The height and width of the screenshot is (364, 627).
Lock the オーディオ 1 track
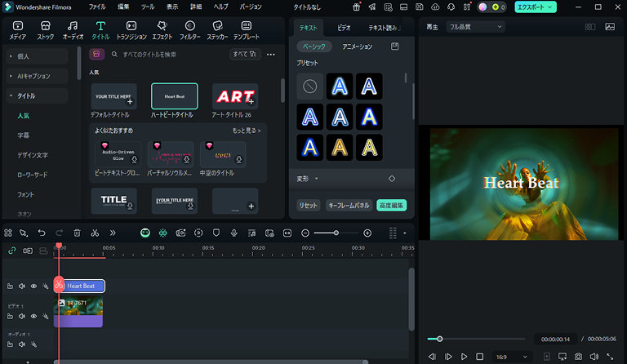(10, 344)
